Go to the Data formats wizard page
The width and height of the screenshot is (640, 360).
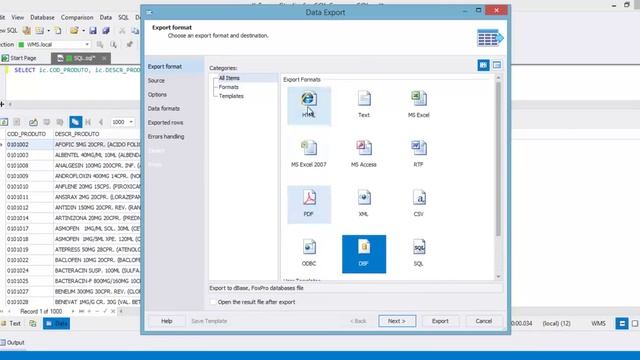click(x=164, y=108)
